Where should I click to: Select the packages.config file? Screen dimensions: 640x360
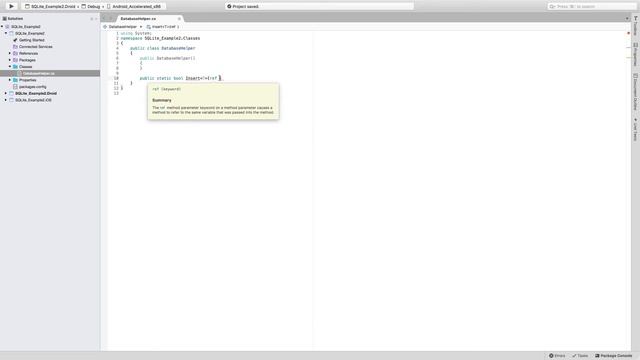tap(33, 87)
